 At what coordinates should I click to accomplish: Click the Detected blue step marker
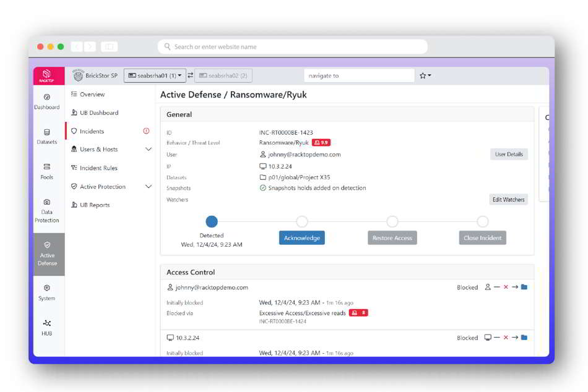point(212,221)
